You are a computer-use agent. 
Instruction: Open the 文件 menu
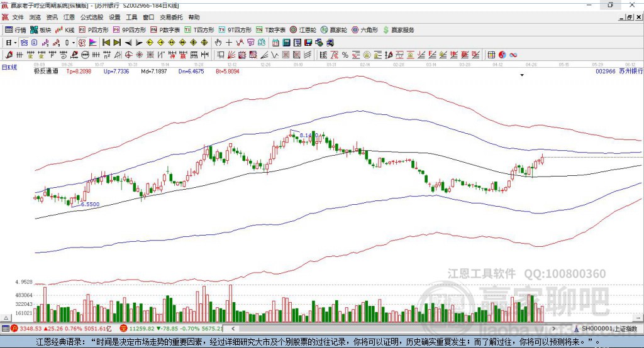(x=18, y=17)
